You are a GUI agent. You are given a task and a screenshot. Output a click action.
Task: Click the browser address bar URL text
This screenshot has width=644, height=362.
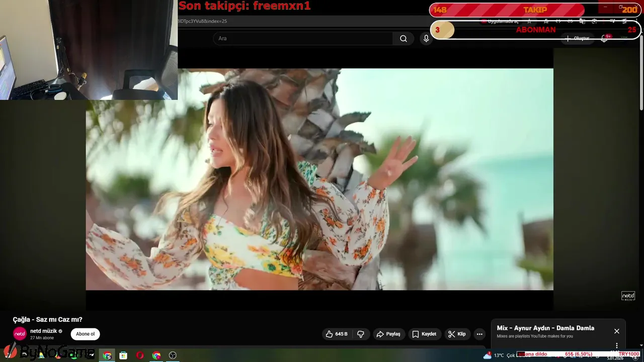click(x=202, y=21)
